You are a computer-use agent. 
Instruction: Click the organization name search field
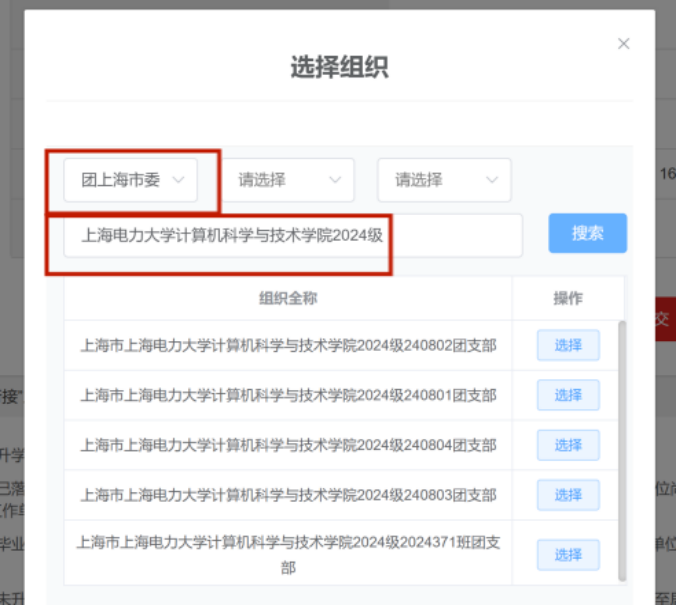(x=292, y=236)
